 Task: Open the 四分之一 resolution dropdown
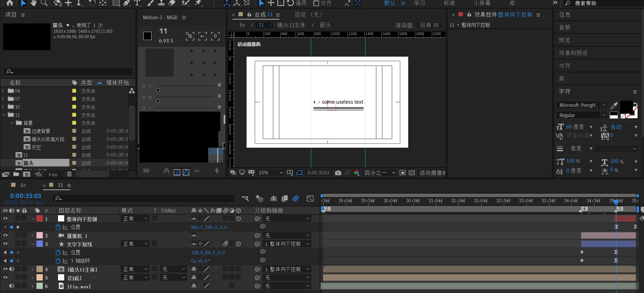(x=380, y=173)
